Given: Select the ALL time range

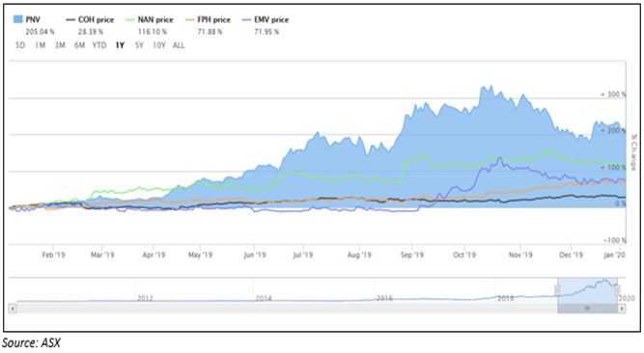Looking at the screenshot, I should click(x=179, y=45).
